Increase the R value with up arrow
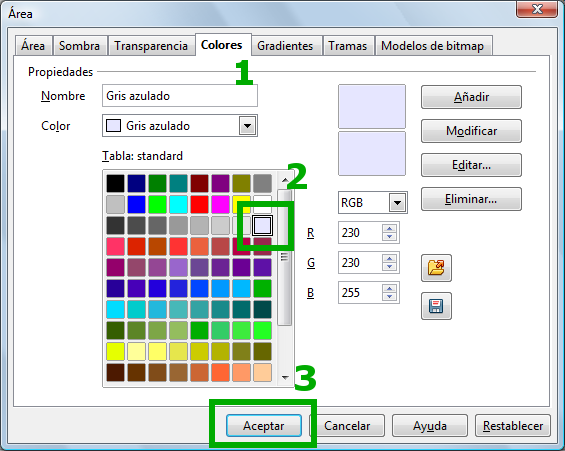The width and height of the screenshot is (565, 451). pos(390,229)
